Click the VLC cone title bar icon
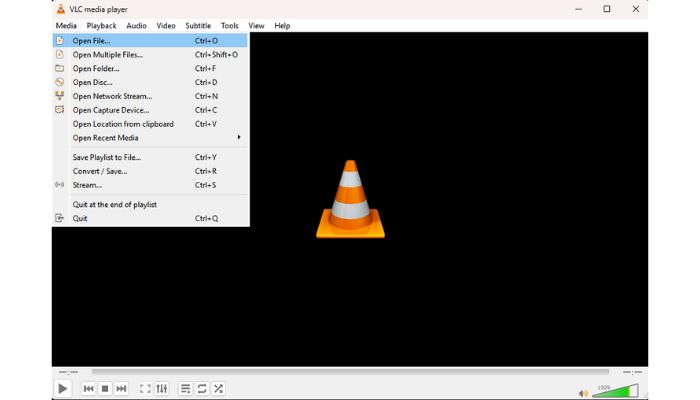Image resolution: width=700 pixels, height=400 pixels. coord(61,9)
